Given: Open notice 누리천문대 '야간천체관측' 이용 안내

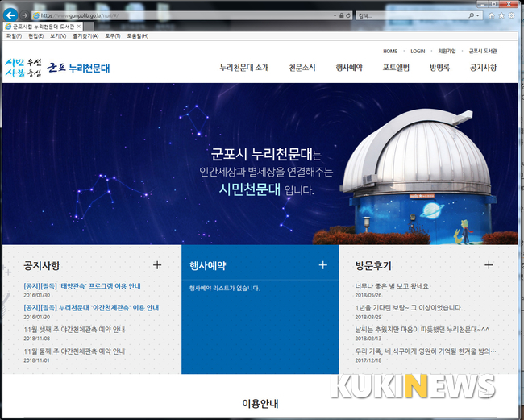Looking at the screenshot, I should click(91, 308).
